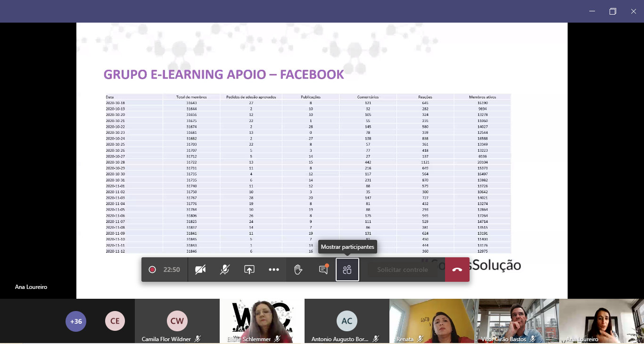Screen dimensions: 644x344
Task: Turn on the camera in call toolbar
Action: coord(200,270)
